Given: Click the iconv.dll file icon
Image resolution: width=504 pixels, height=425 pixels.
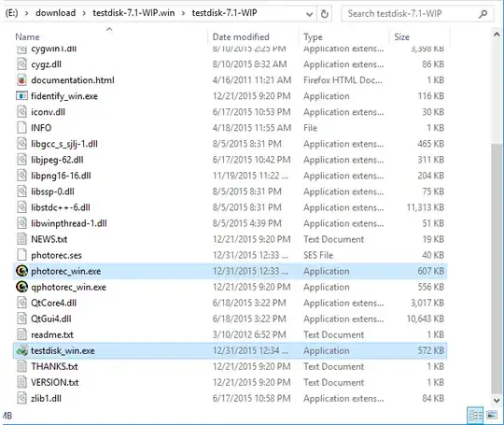Looking at the screenshot, I should (21, 112).
